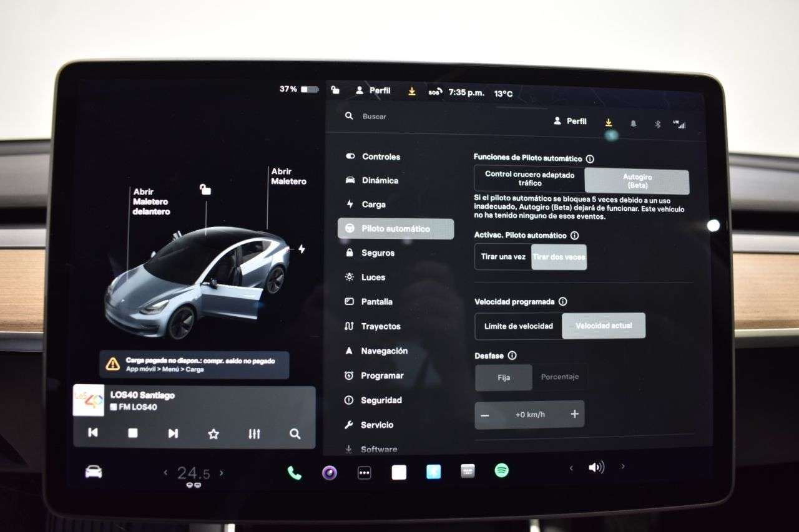The image size is (799, 532).
Task: Tap the volume increase chevron
Action: pos(623,466)
